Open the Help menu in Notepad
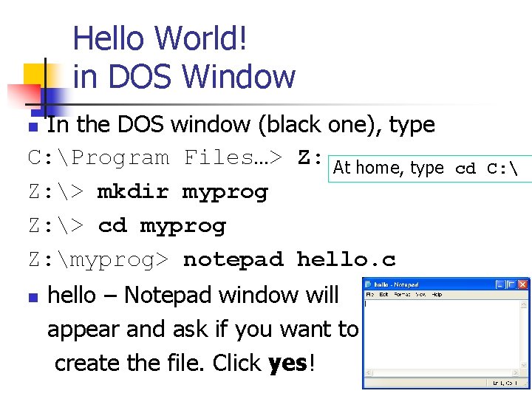Screen dimensions: 532x399 (437, 294)
